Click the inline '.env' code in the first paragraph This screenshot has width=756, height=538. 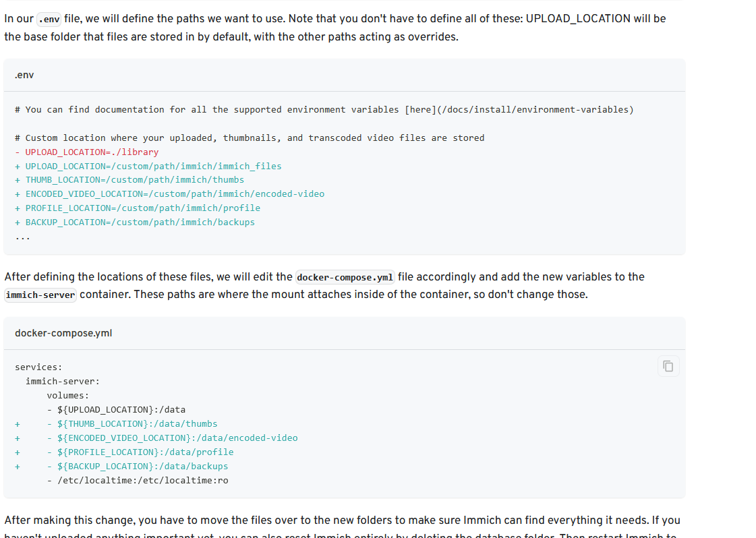pos(49,20)
